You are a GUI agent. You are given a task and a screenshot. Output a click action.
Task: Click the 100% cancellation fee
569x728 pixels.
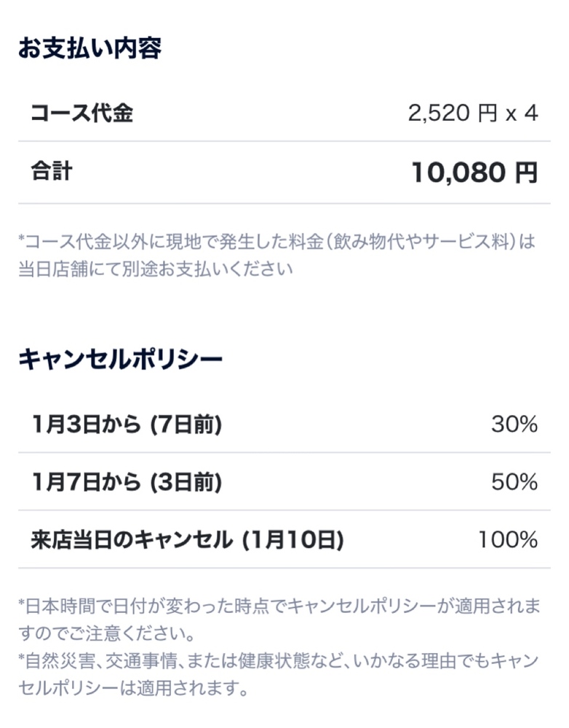click(x=508, y=539)
